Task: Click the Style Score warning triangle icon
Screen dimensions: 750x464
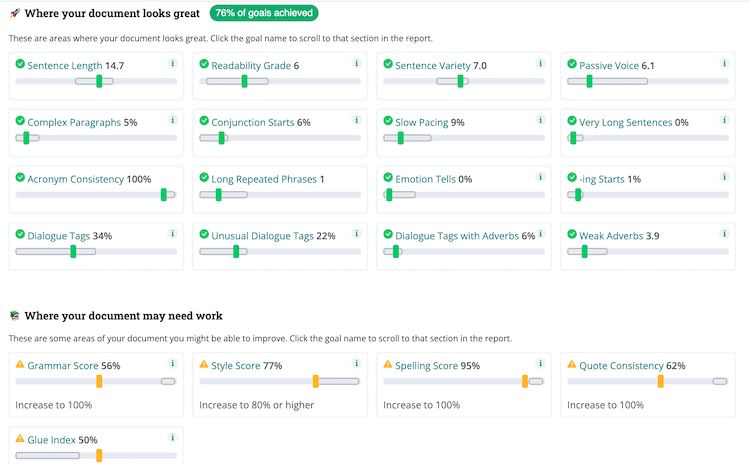Action: pyautogui.click(x=204, y=366)
